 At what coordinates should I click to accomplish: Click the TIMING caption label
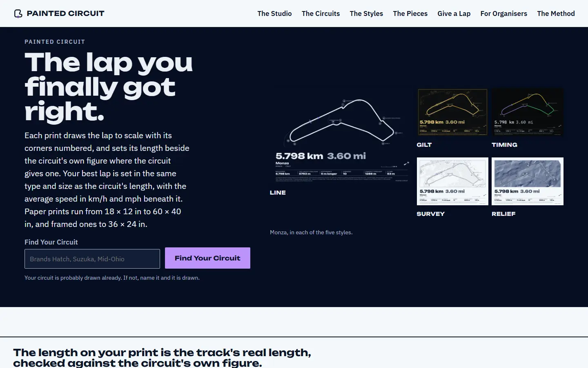pyautogui.click(x=504, y=145)
